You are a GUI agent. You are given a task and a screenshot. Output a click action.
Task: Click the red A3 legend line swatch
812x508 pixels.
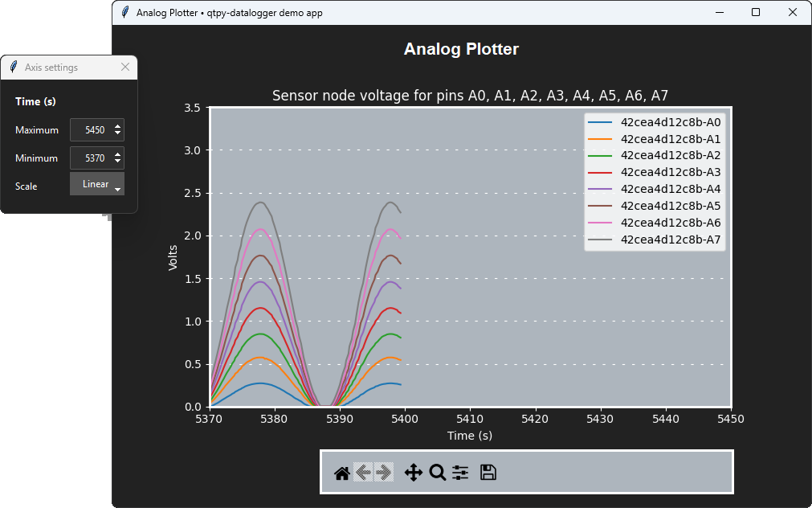point(600,172)
